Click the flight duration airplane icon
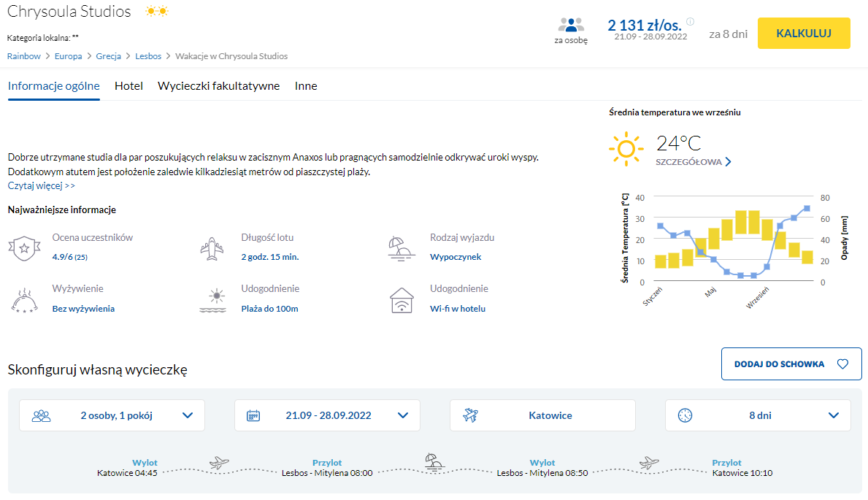Screen dimensions: 868x500 click(x=213, y=247)
